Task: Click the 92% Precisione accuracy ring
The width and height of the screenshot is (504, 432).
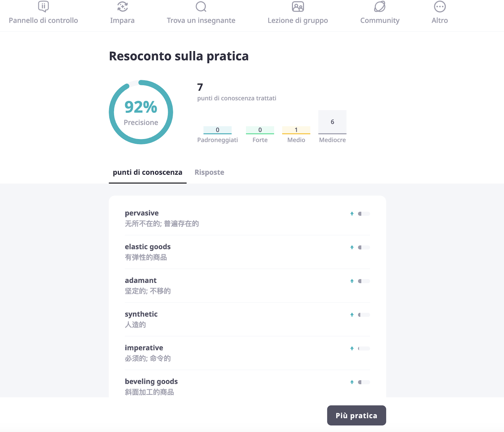Action: pos(141,112)
